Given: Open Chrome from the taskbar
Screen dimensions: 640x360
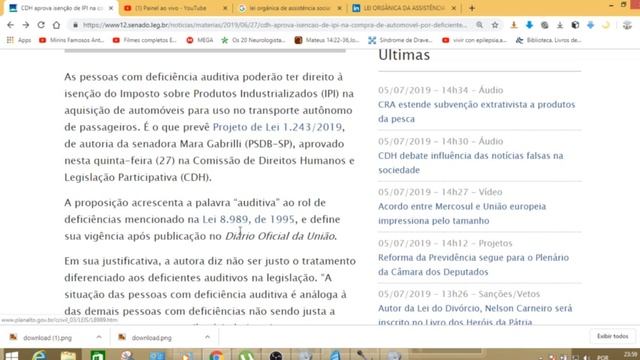Looking at the screenshot, I should [217, 356].
